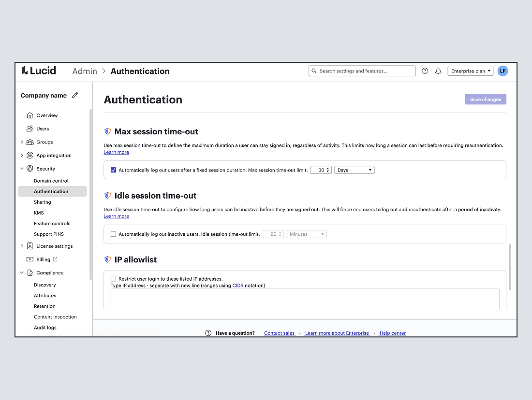This screenshot has height=400, width=532.
Task: Open the Enterprise plan dropdown
Action: 471,71
